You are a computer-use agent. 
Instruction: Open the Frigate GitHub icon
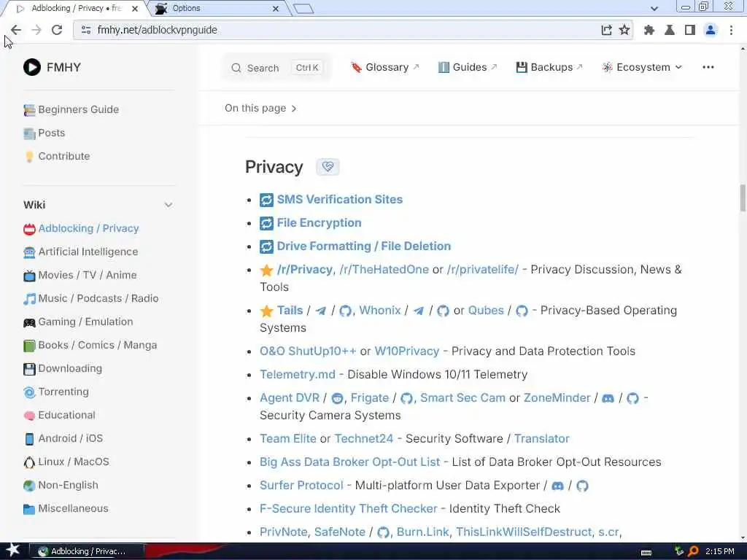click(x=406, y=399)
